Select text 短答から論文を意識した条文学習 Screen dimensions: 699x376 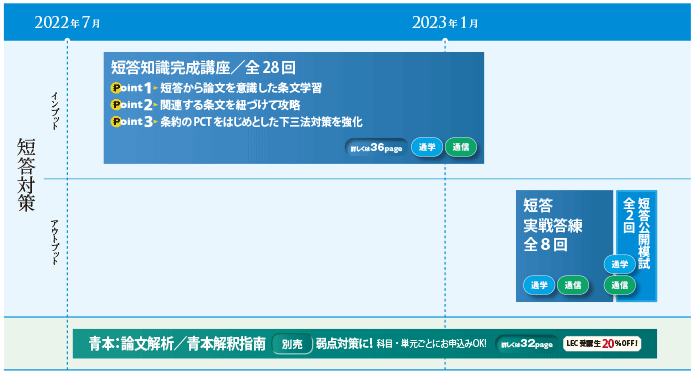pos(241,88)
